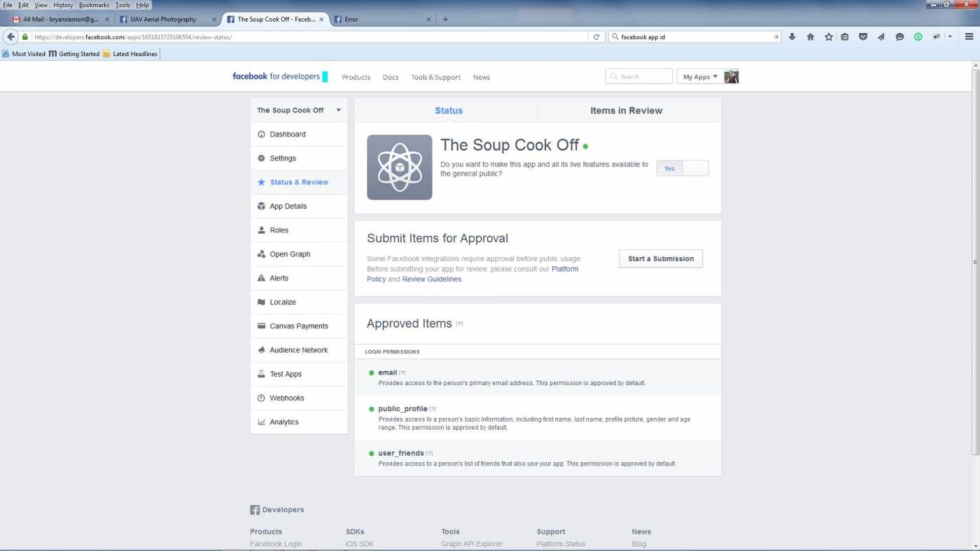
Task: Close The Soup Cook Off browser tab
Action: click(x=321, y=20)
